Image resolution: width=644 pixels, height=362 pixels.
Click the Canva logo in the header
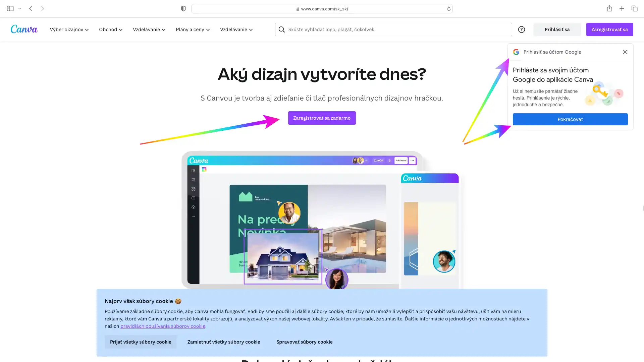click(x=24, y=29)
